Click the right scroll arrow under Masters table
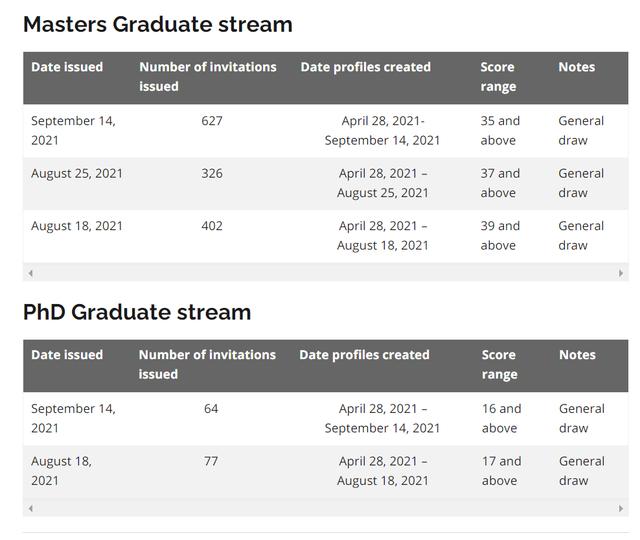This screenshot has width=640, height=540. (x=621, y=273)
